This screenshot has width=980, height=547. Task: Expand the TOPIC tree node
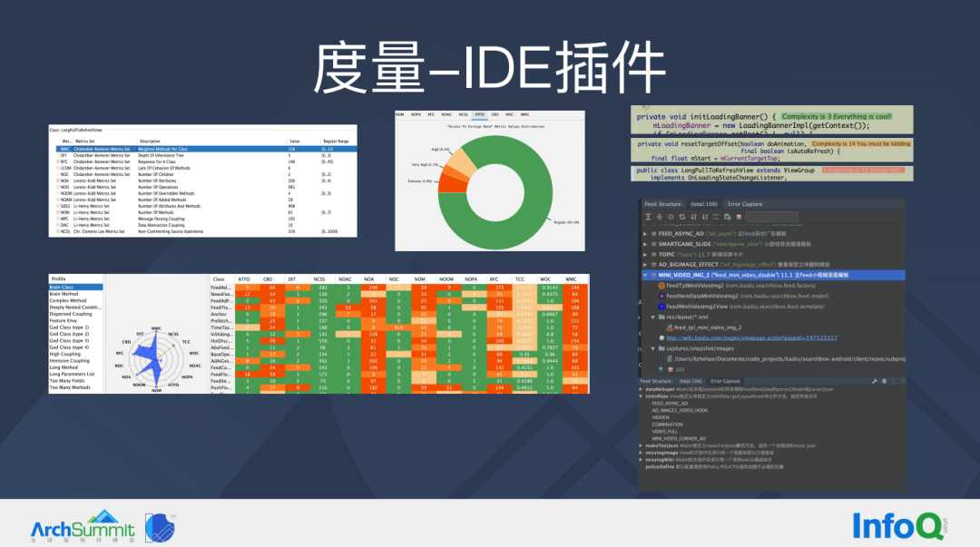click(645, 253)
